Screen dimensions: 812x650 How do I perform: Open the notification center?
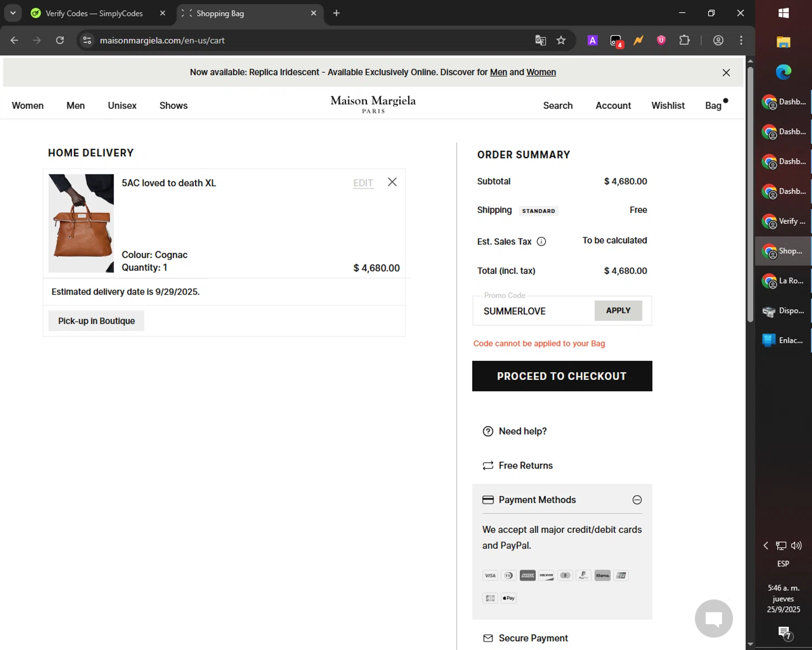[x=784, y=632]
